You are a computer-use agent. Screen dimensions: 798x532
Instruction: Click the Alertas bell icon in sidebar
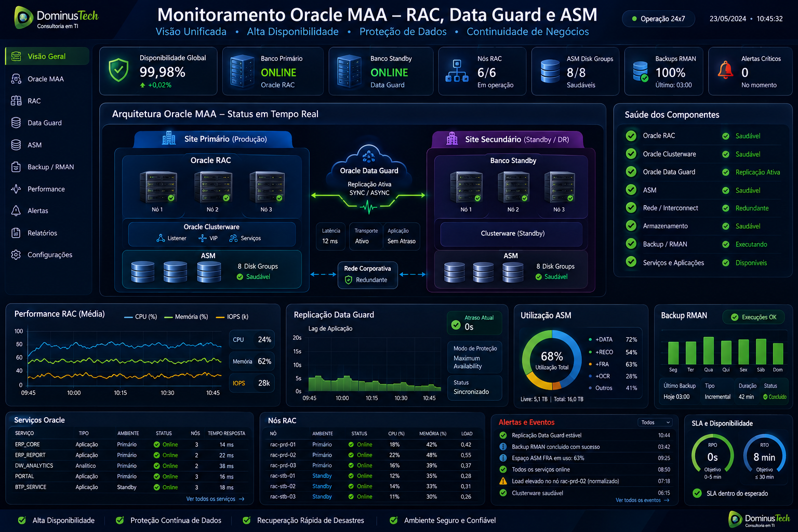pos(16,211)
